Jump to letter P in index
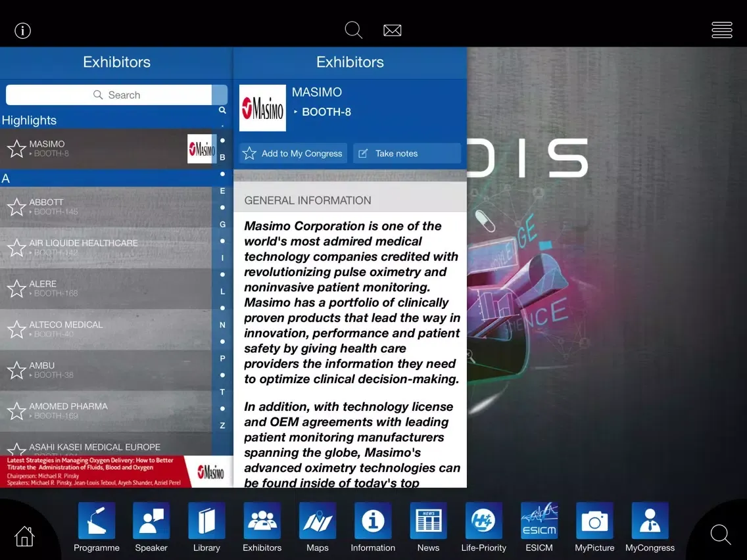The height and width of the screenshot is (560, 747). (222, 359)
